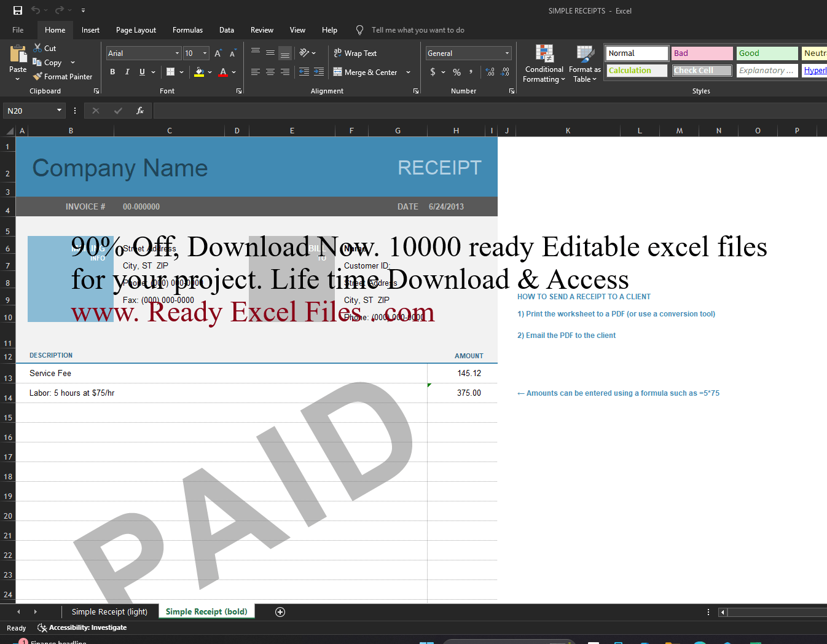Viewport: 827px width, 644px height.
Task: Toggle Underline formatting
Action: pos(142,72)
